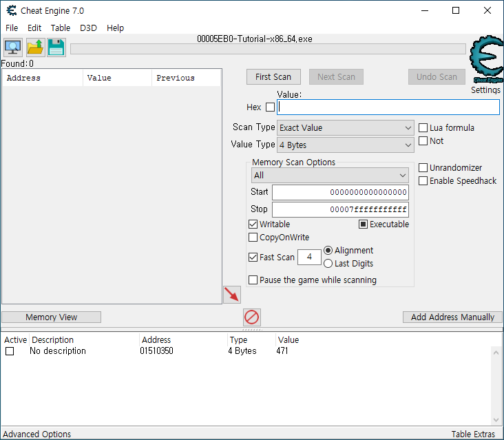Open the D3D menu
Image resolution: width=504 pixels, height=440 pixels.
pos(88,28)
